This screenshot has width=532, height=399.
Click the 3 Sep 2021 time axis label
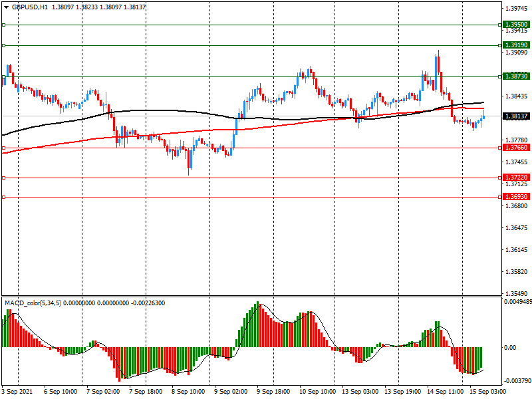tap(17, 392)
